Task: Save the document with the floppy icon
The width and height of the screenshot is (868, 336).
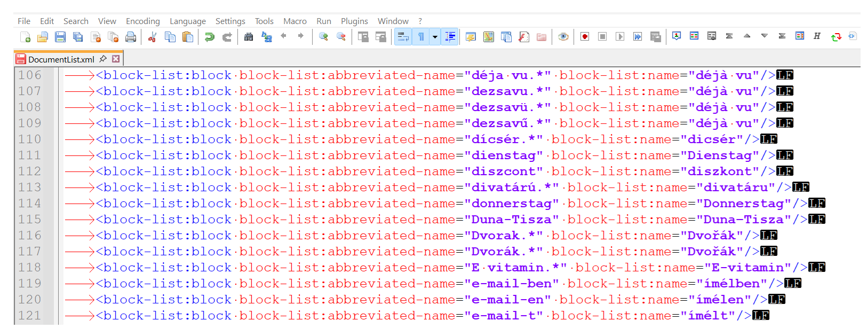Action: [60, 37]
